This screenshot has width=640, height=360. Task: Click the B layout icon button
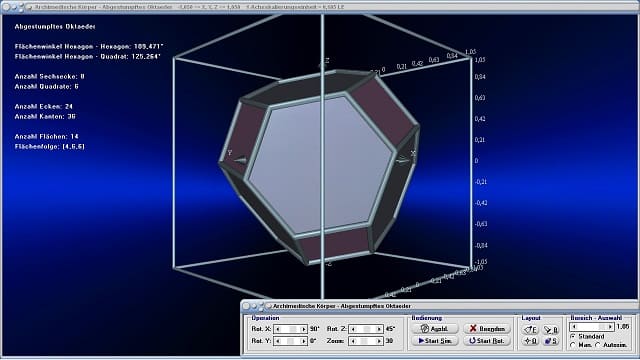tap(551, 329)
